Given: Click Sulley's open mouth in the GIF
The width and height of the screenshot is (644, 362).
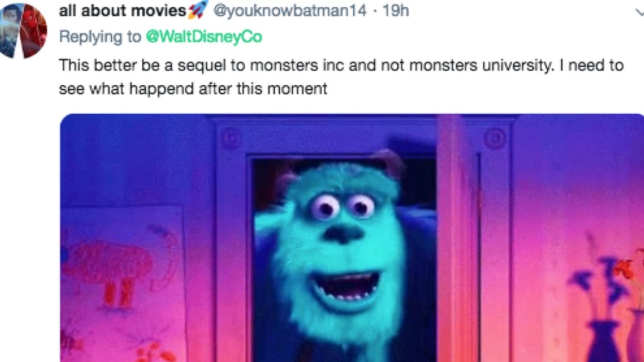Looking at the screenshot, I should (x=346, y=287).
